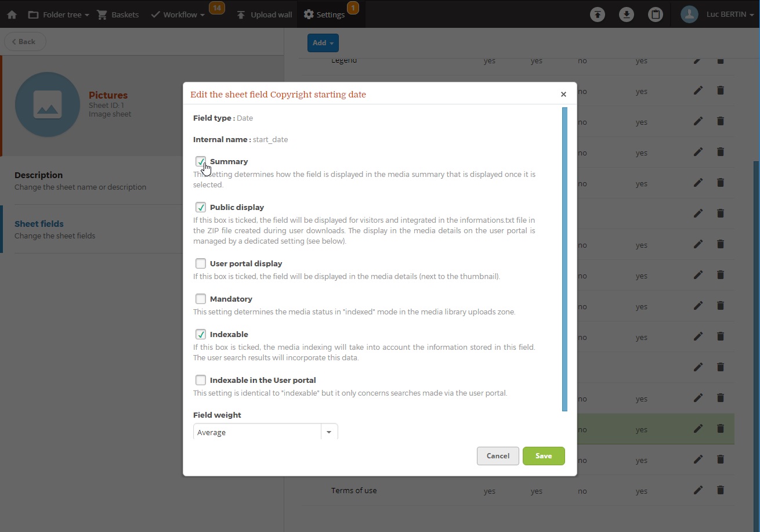760x532 pixels.
Task: Click pencil icon in highlighted green row
Action: 698,428
